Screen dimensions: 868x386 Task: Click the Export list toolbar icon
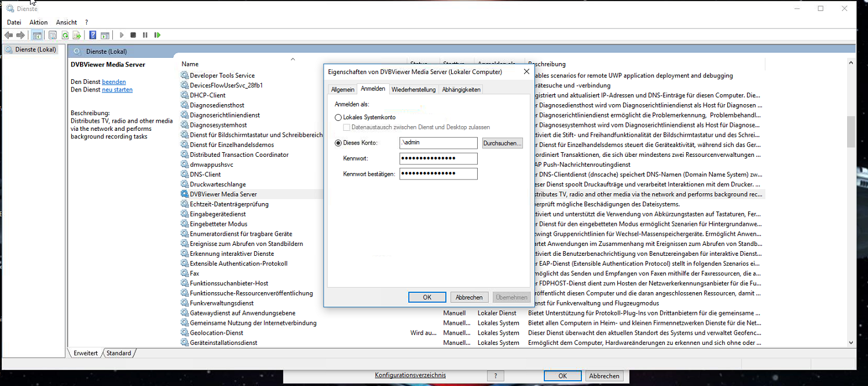(76, 35)
